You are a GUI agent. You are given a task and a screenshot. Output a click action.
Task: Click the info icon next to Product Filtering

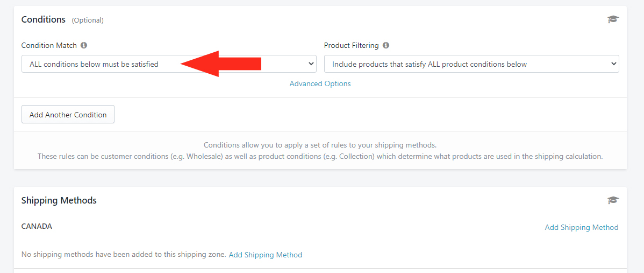(x=385, y=45)
